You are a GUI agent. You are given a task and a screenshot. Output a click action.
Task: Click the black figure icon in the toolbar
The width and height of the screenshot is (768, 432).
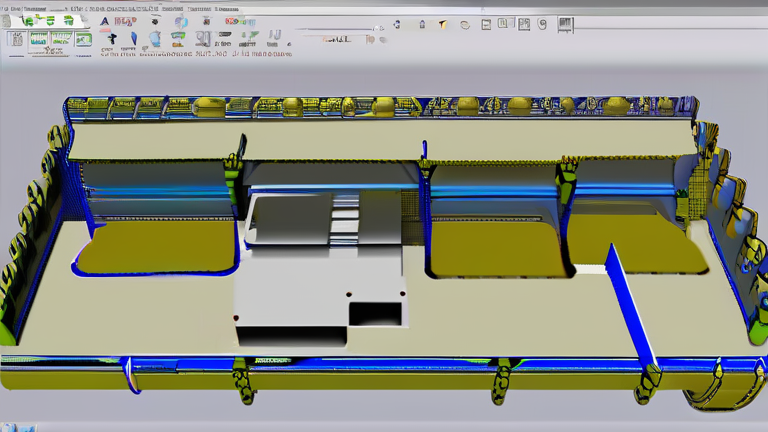point(112,38)
